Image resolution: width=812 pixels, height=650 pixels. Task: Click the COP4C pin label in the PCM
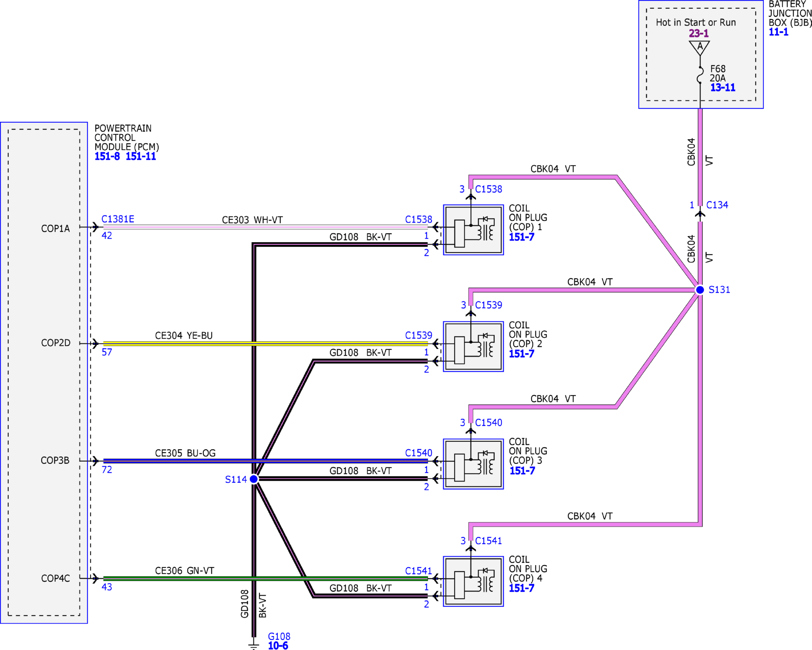point(56,578)
